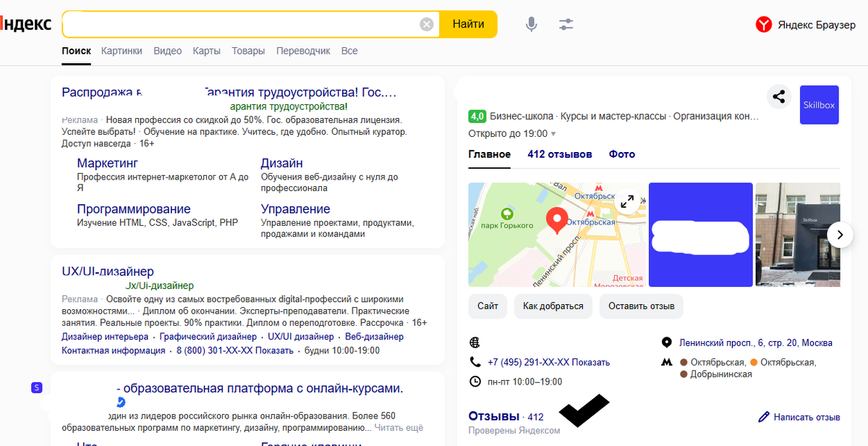The image size is (868, 446).
Task: Expand the opening hours dropdown arrow
Action: tap(553, 134)
